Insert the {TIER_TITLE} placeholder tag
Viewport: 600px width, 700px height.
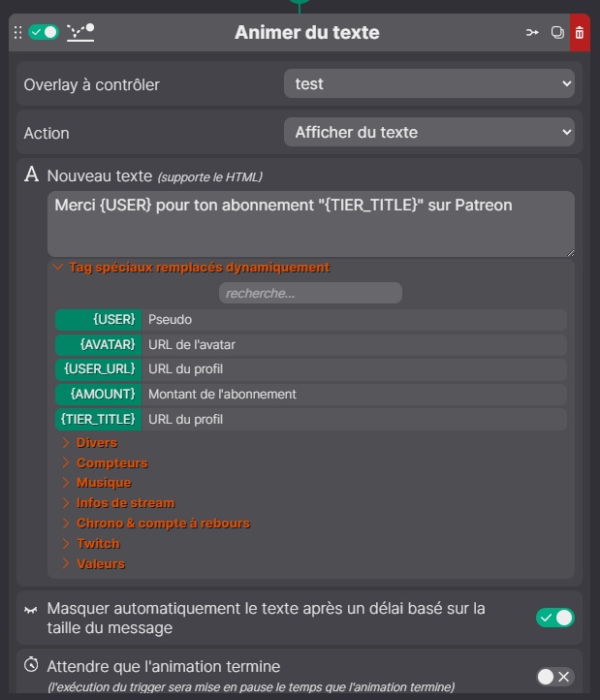(x=99, y=420)
